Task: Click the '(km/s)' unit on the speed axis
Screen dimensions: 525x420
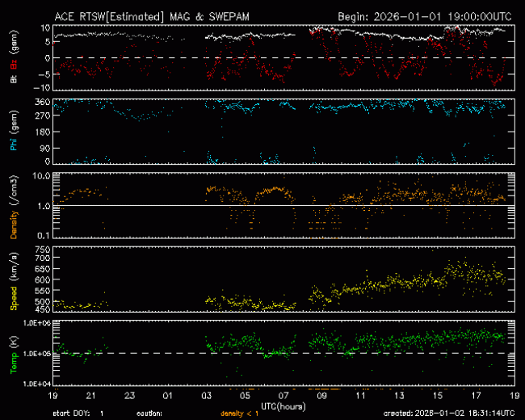Action: 14,267
